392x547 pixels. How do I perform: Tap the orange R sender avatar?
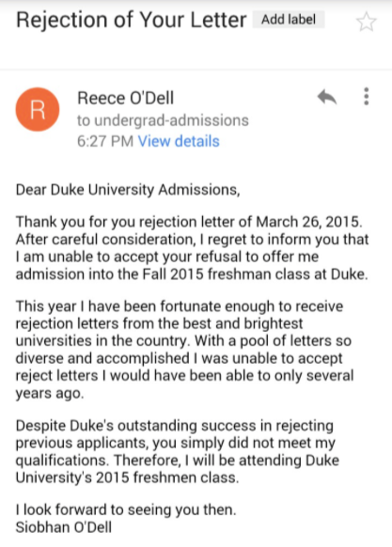[38, 109]
